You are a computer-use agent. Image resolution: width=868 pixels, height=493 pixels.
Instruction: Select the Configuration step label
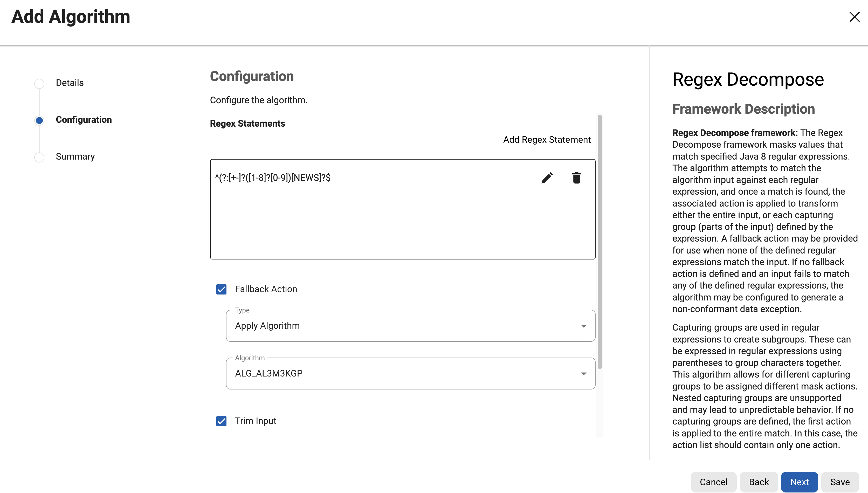84,120
